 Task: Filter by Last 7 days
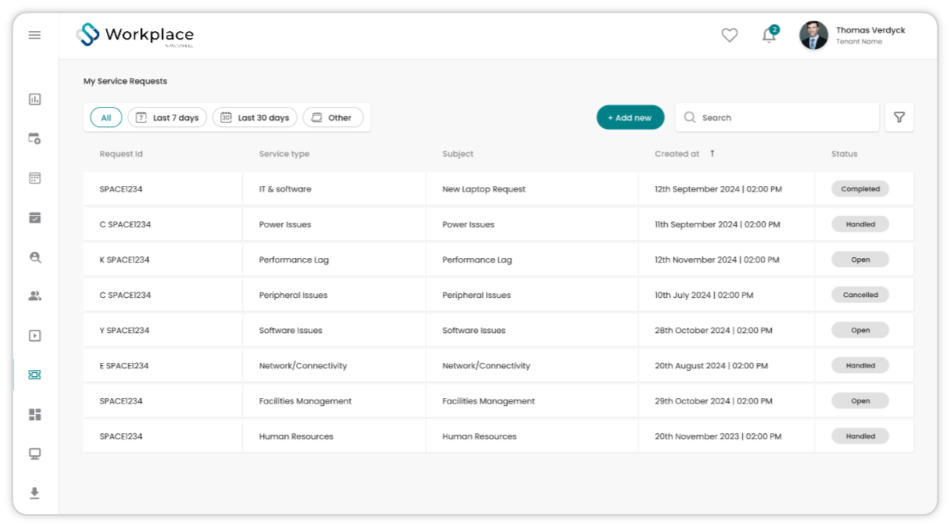pos(167,118)
